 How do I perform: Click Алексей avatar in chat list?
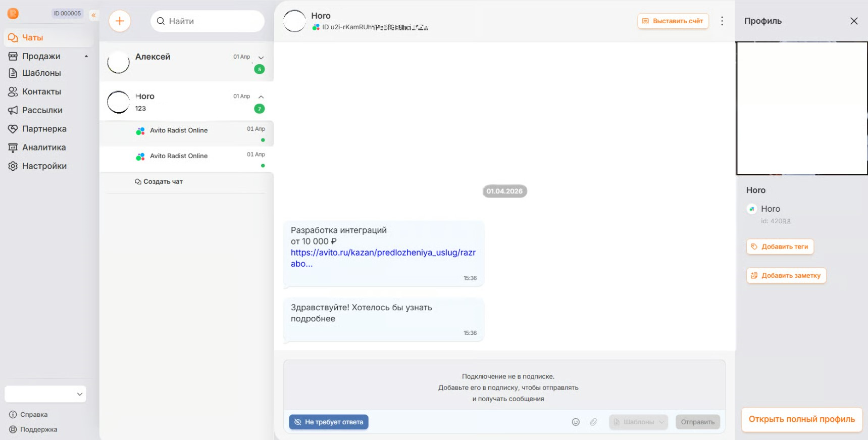(119, 63)
